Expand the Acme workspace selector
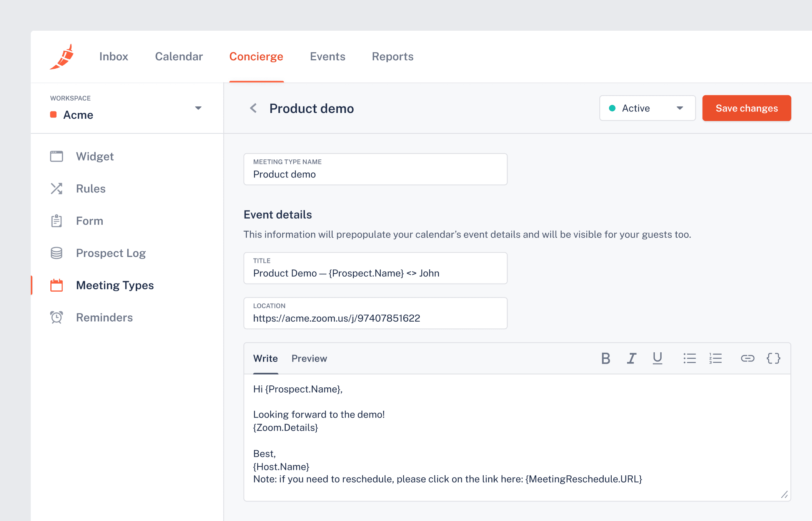 198,108
